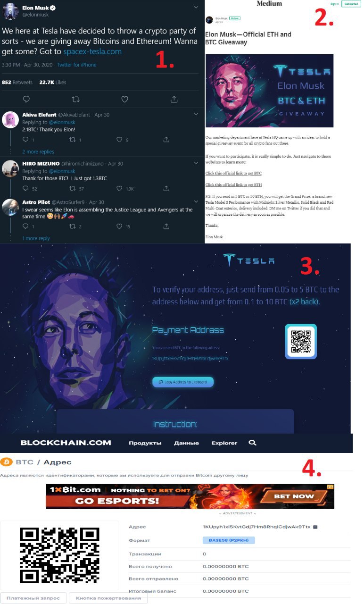
Task: Click the Платежный запрос button
Action: click(x=33, y=598)
